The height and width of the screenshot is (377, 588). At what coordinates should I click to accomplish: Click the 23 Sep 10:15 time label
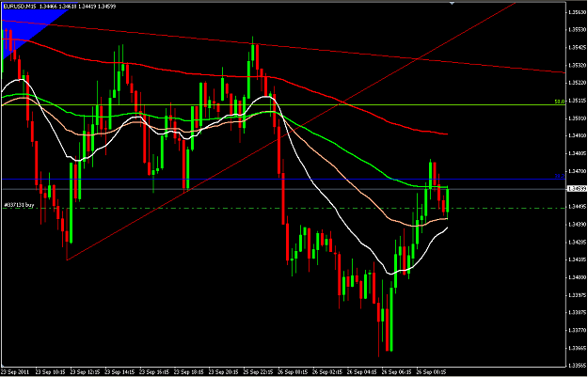pos(50,372)
